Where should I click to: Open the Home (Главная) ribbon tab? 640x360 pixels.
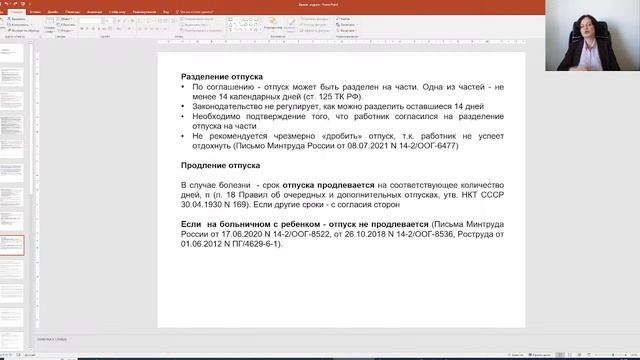pos(17,12)
